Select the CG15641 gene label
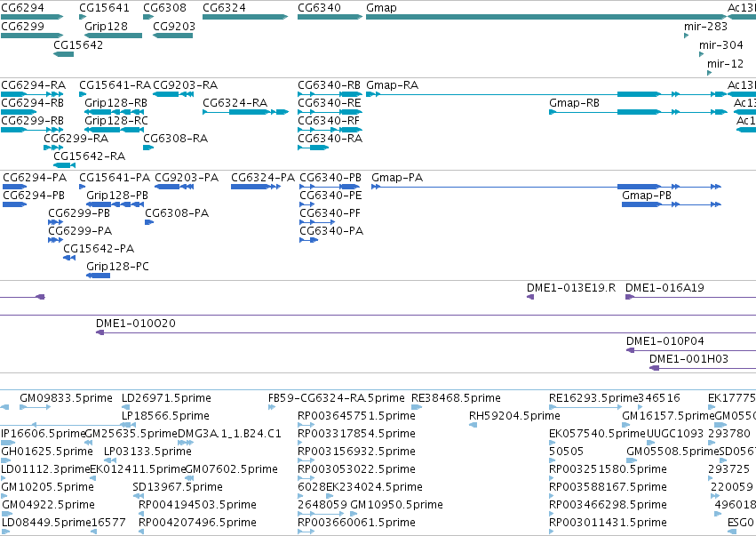The width and height of the screenshot is (756, 536). coord(104,8)
